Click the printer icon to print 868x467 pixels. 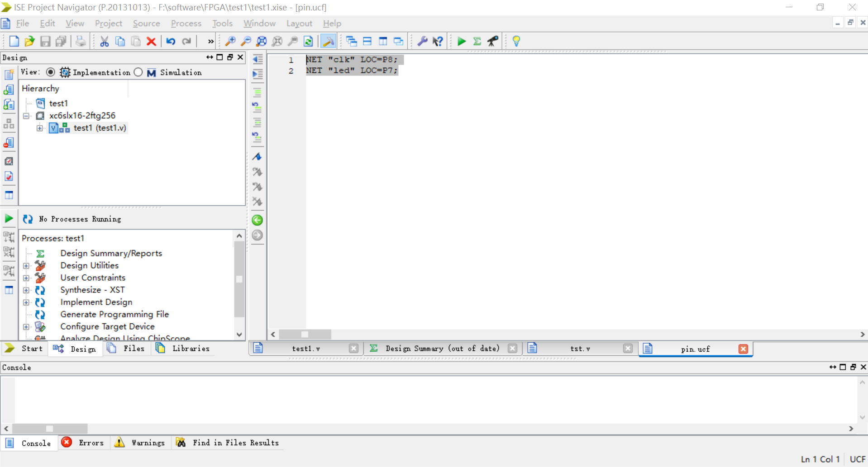[80, 41]
